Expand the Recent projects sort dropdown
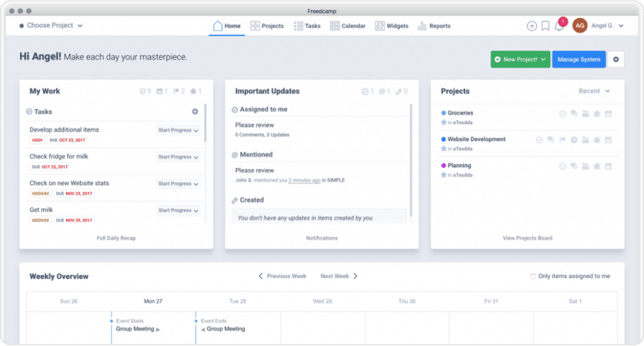The image size is (644, 346). [594, 91]
